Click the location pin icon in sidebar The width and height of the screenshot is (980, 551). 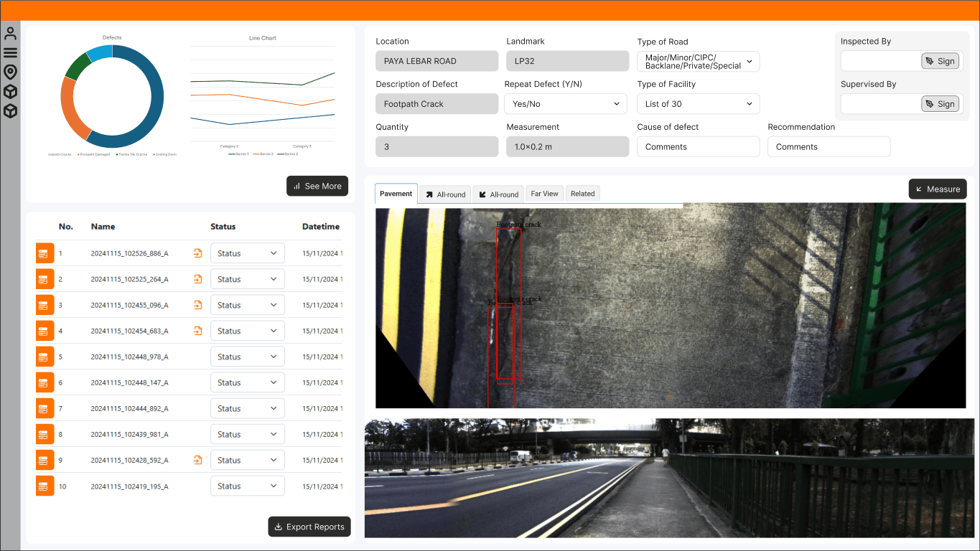point(10,72)
